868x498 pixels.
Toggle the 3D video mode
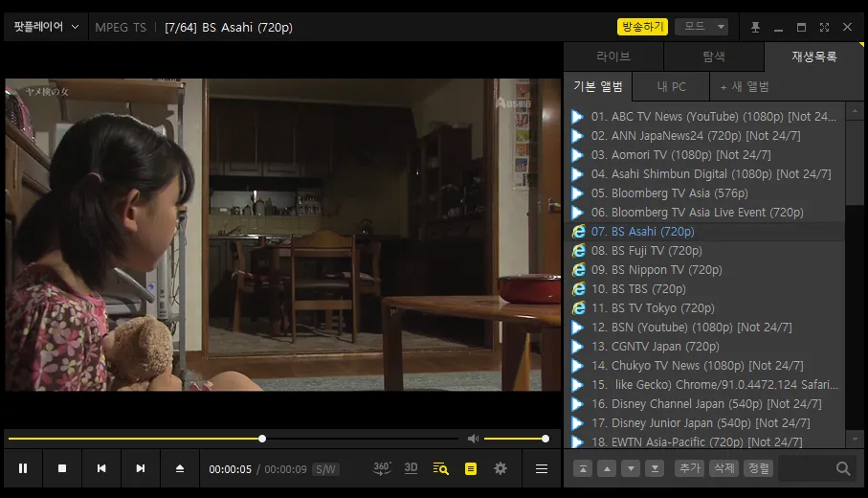411,468
